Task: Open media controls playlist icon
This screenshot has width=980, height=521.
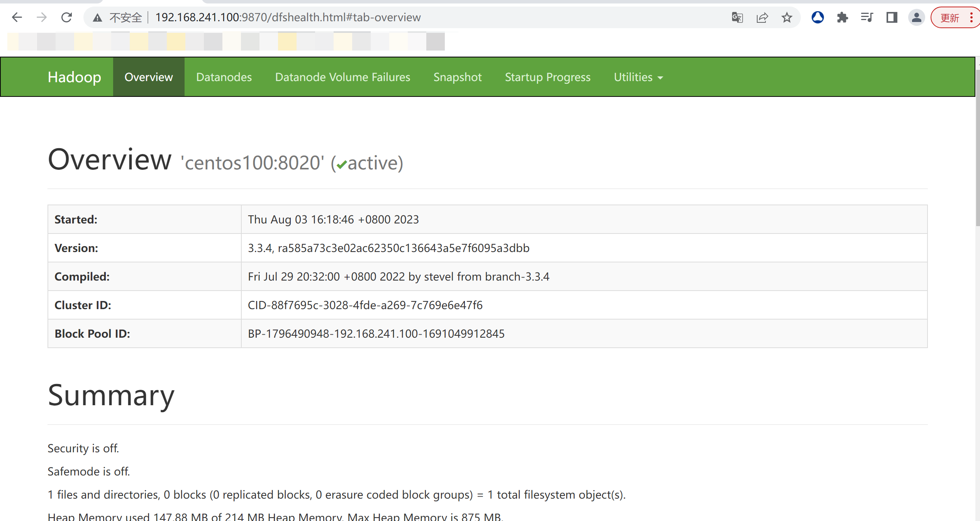Action: [867, 17]
